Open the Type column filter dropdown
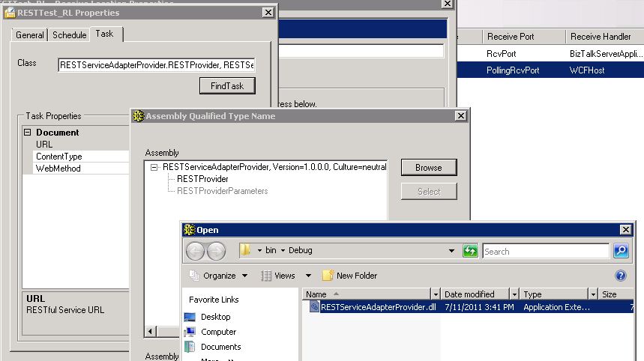644x361 pixels. [593, 294]
